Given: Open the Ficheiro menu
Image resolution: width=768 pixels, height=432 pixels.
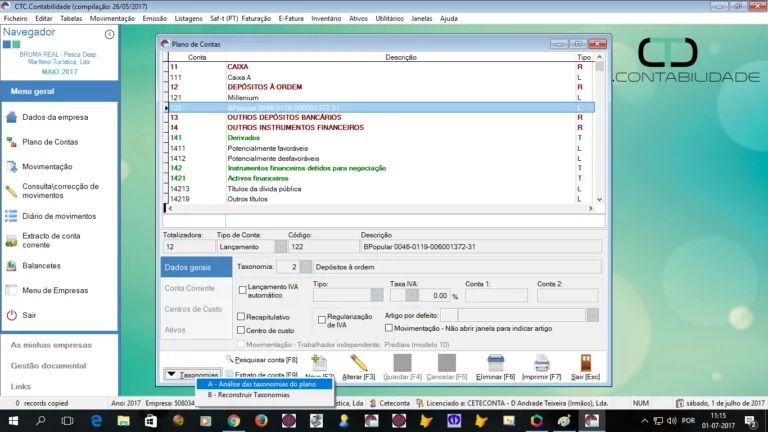Looking at the screenshot, I should (16, 18).
